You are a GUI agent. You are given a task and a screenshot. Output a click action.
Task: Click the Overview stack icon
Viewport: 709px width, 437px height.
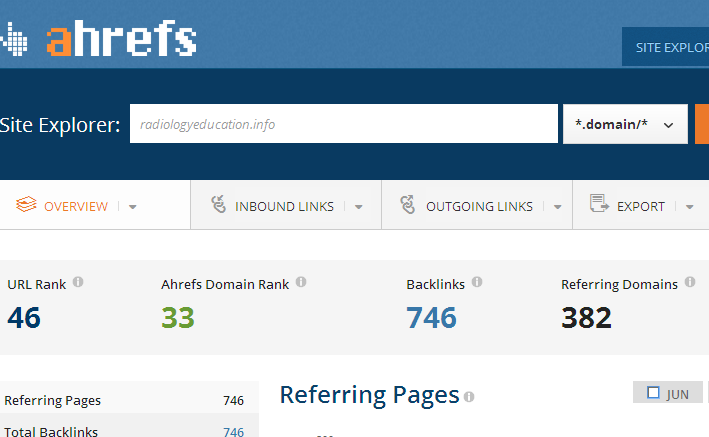tap(26, 204)
